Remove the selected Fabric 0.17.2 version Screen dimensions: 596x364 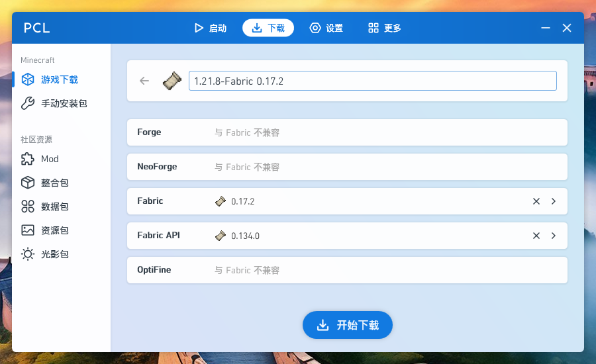pyautogui.click(x=536, y=201)
